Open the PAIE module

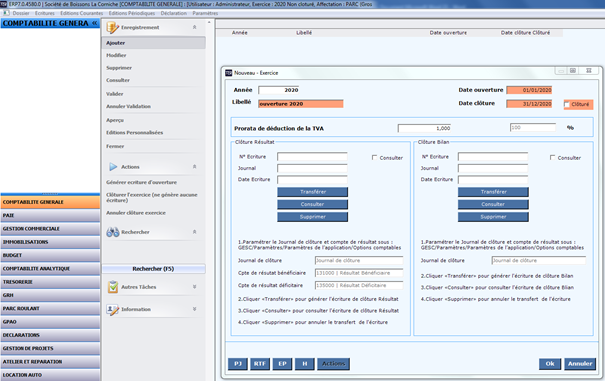click(50, 215)
